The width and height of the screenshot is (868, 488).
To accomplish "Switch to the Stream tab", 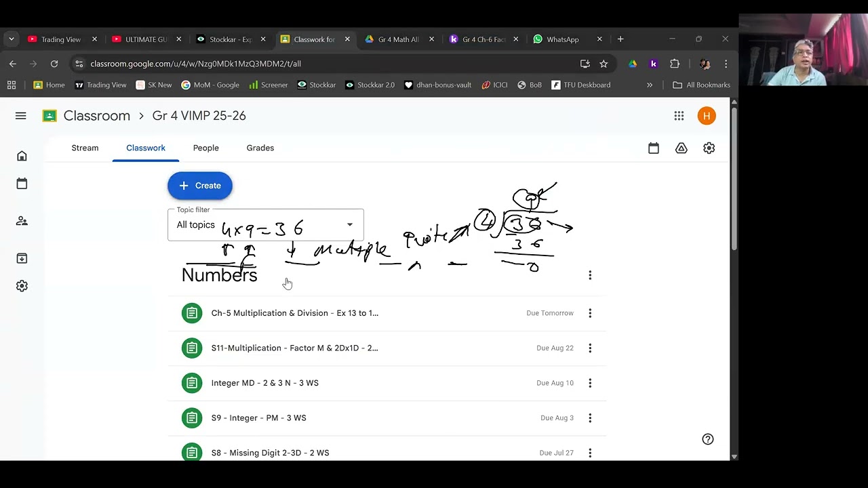I will tap(85, 148).
